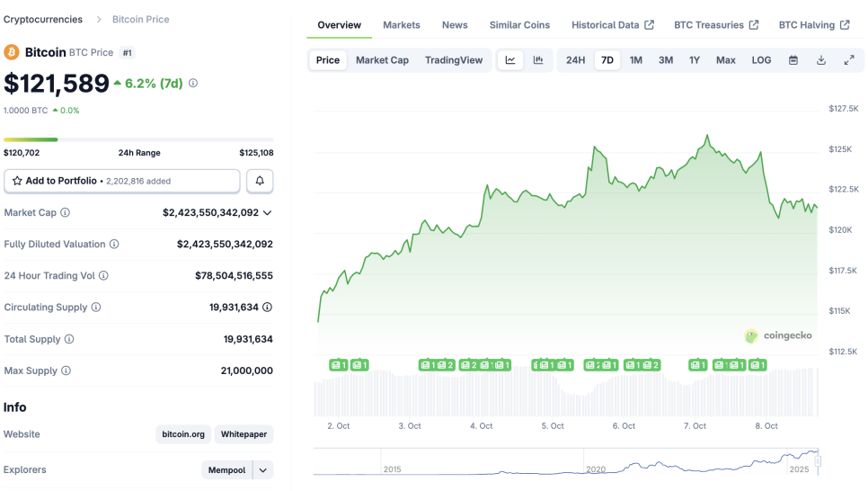The width and height of the screenshot is (868, 491).
Task: Click 24 Hour Trading Vol info icon
Action: (103, 276)
